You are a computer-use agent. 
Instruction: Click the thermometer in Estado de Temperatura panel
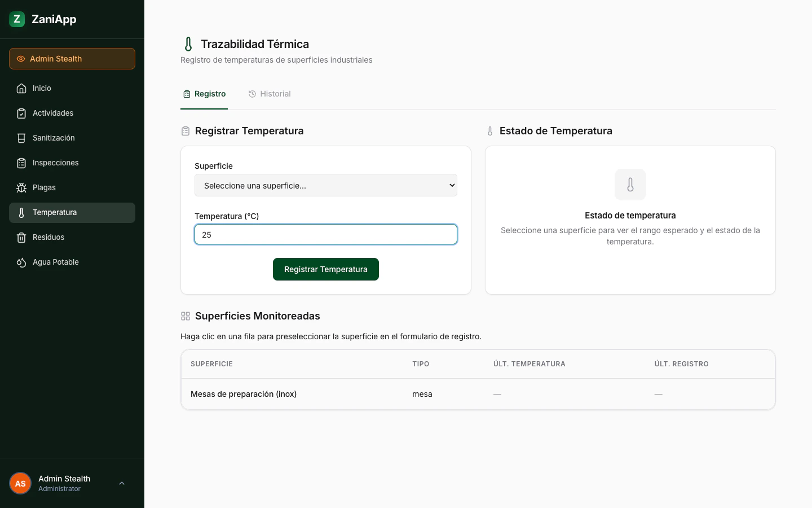630,185
